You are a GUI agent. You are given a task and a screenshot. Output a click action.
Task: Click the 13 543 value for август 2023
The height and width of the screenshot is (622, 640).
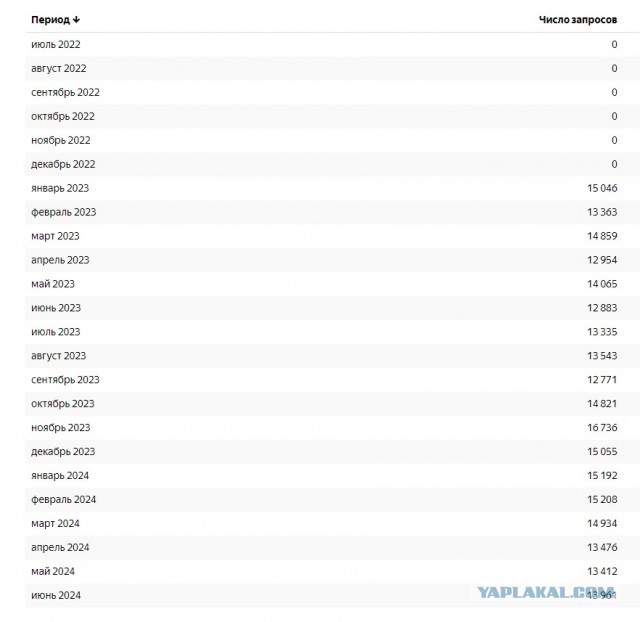[x=602, y=356]
